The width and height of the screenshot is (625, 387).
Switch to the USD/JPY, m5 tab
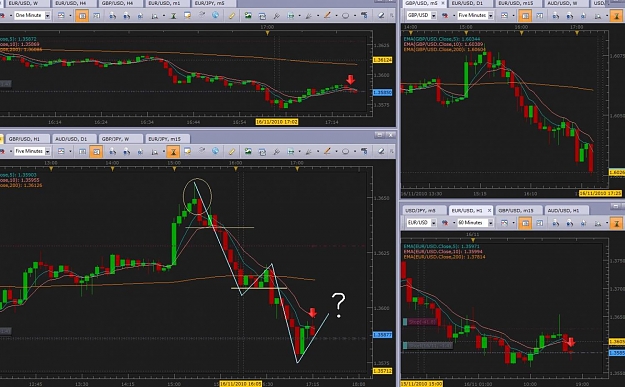[424, 210]
